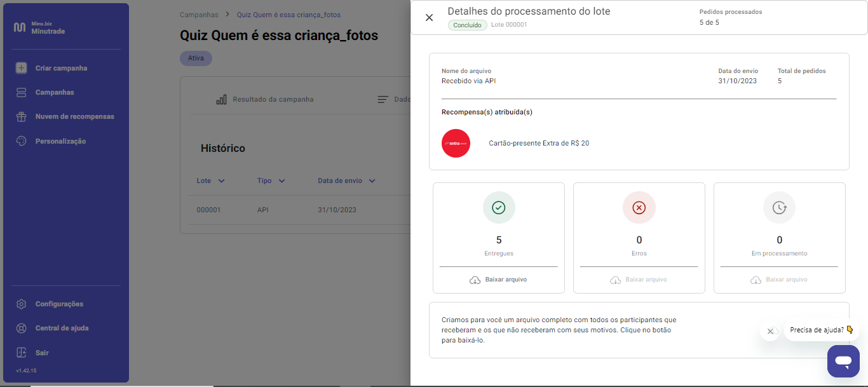
Task: Click the Central de ajuda lifebuoy icon
Action: (x=22, y=329)
